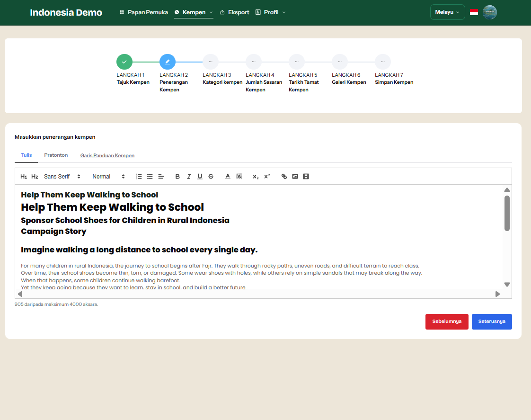Open Garis Panduan Kempen link

[107, 155]
